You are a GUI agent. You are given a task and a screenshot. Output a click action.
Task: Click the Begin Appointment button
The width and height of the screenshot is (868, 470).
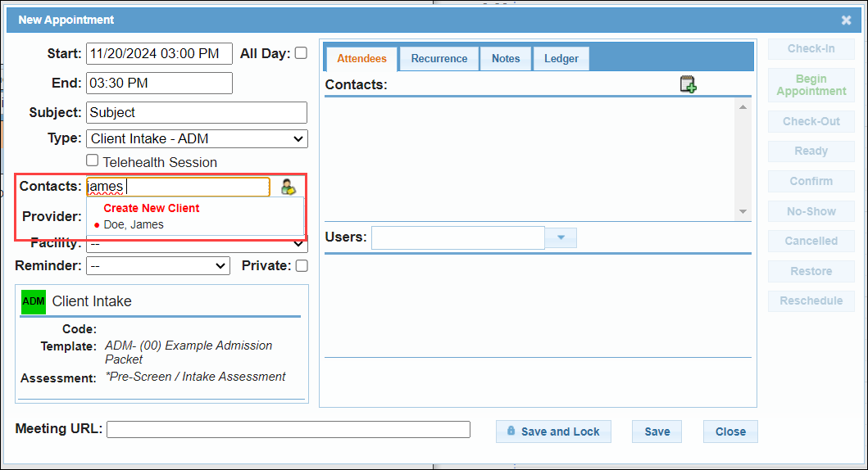point(811,85)
